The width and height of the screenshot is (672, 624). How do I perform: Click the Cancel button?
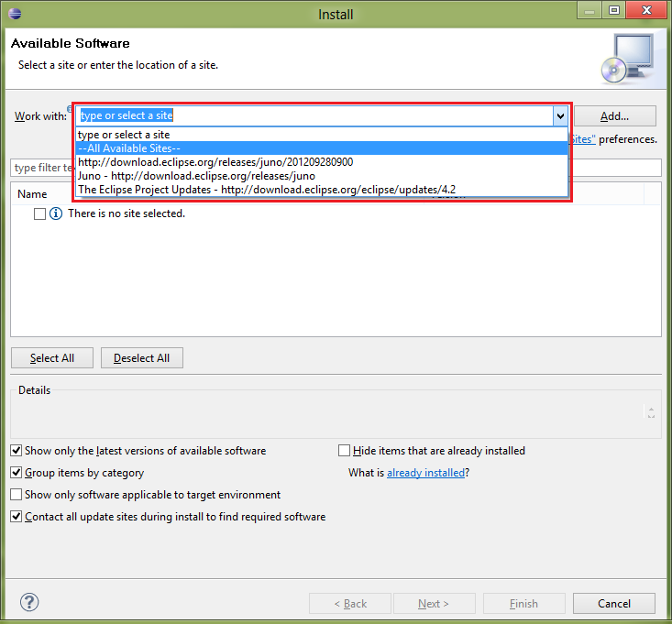pos(614,604)
